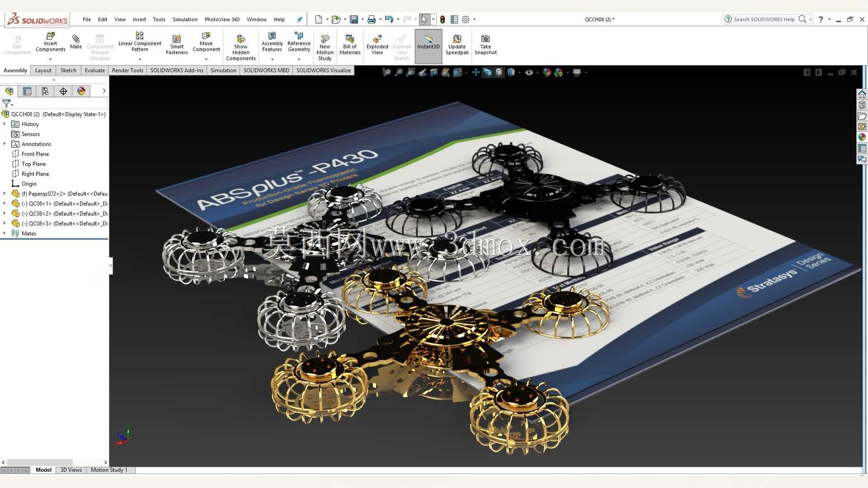Viewport: 868px width, 488px height.
Task: Expand manager pane tabs with right chevron
Action: click(104, 91)
